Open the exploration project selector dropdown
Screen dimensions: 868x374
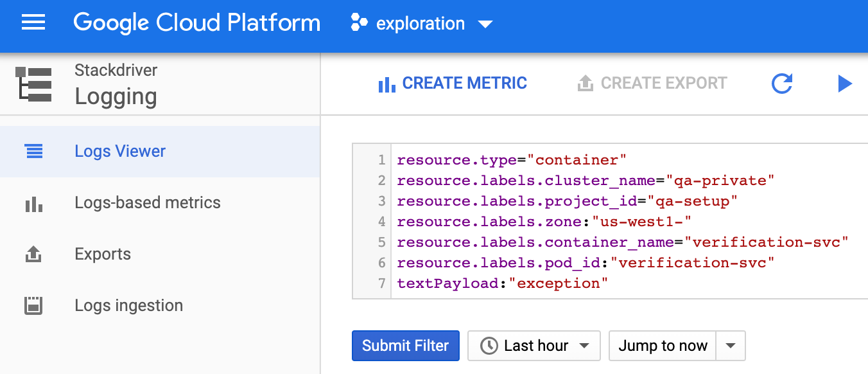(x=422, y=24)
